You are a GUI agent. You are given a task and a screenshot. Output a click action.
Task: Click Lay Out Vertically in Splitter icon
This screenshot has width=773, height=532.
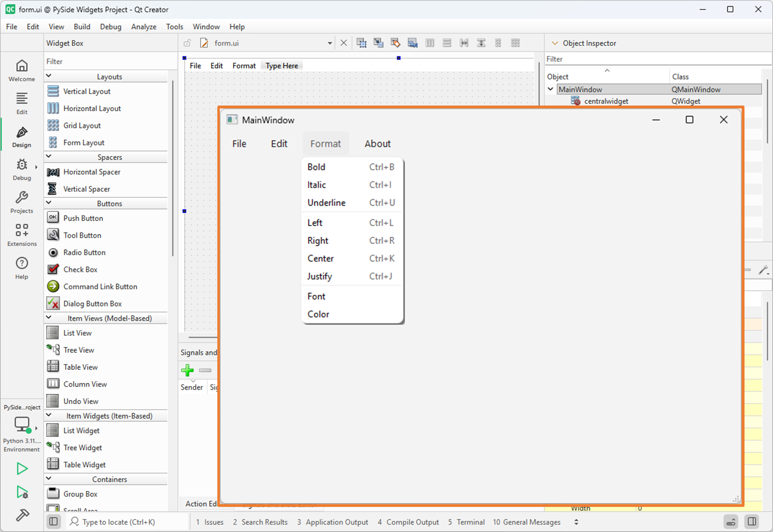[x=481, y=43]
